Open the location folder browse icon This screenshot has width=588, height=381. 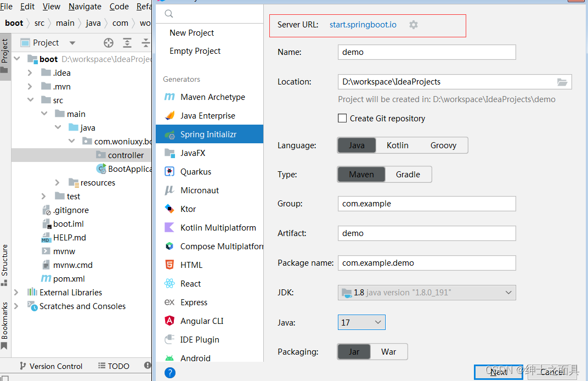click(x=562, y=82)
